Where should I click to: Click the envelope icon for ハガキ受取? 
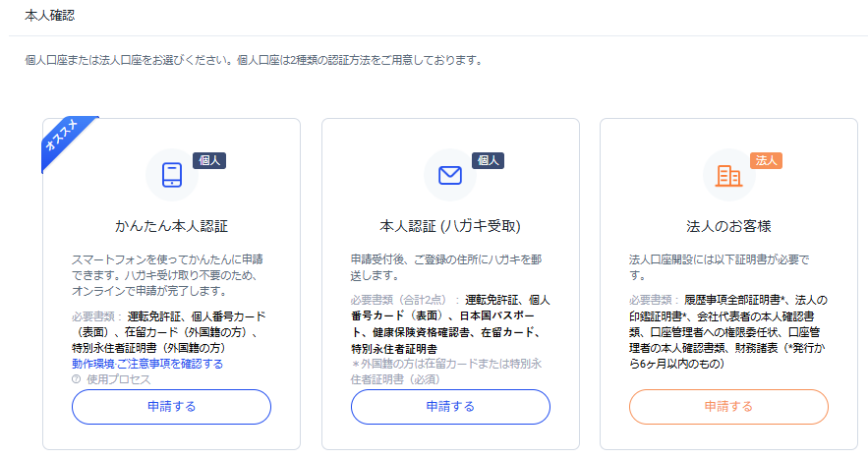[450, 175]
